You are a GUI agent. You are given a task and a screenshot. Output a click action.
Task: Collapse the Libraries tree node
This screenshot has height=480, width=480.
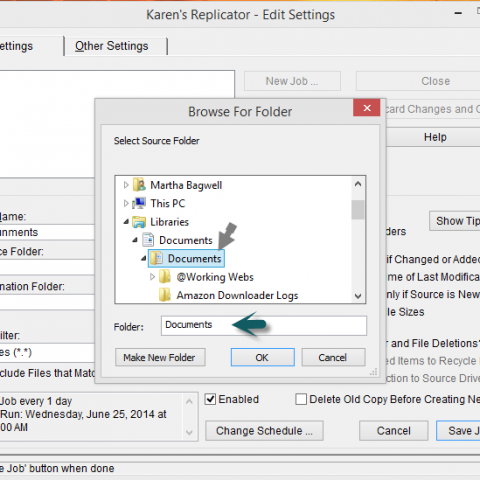[x=126, y=221]
